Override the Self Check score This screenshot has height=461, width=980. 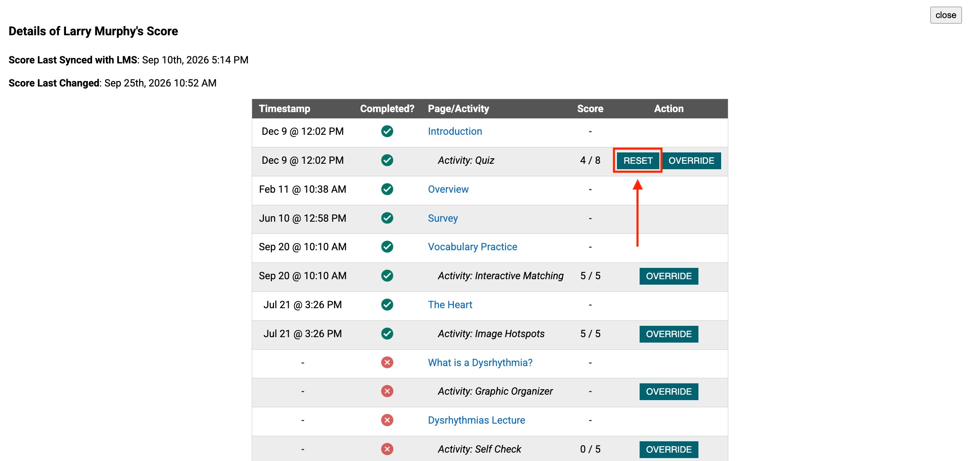(x=669, y=449)
